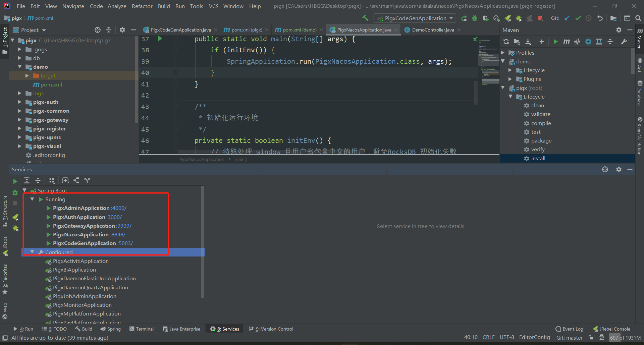The width and height of the screenshot is (644, 345).
Task: Show Maven dependencies diagram icon
Action: (x=599, y=42)
